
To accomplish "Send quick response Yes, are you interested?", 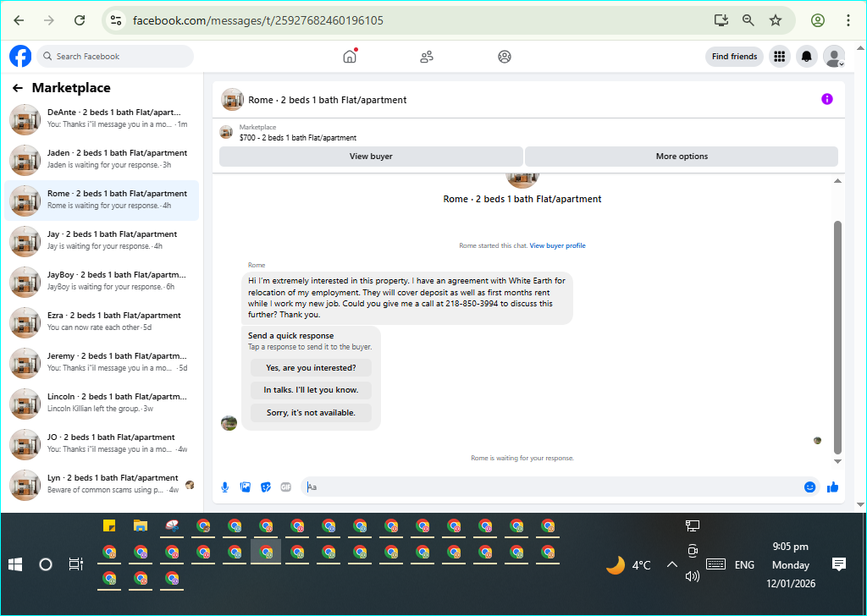I will point(311,368).
